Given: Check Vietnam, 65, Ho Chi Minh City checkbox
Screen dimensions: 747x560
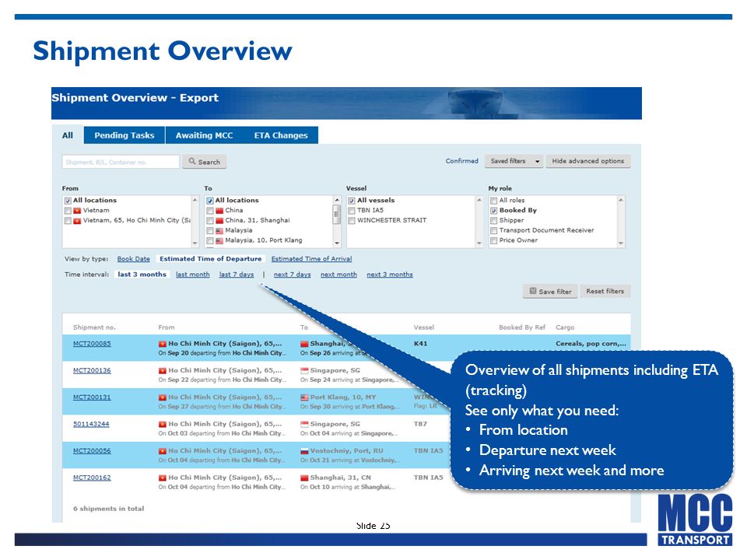Looking at the screenshot, I should click(68, 220).
